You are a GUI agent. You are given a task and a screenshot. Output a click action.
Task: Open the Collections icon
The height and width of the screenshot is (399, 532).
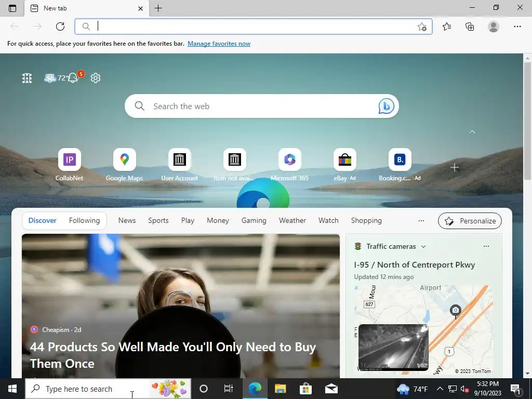(470, 26)
